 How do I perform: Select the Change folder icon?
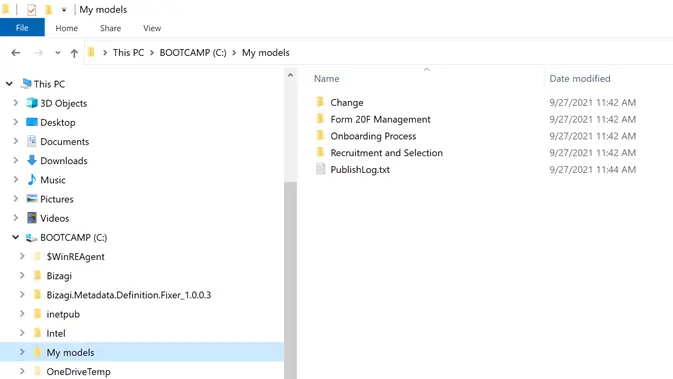tap(320, 102)
